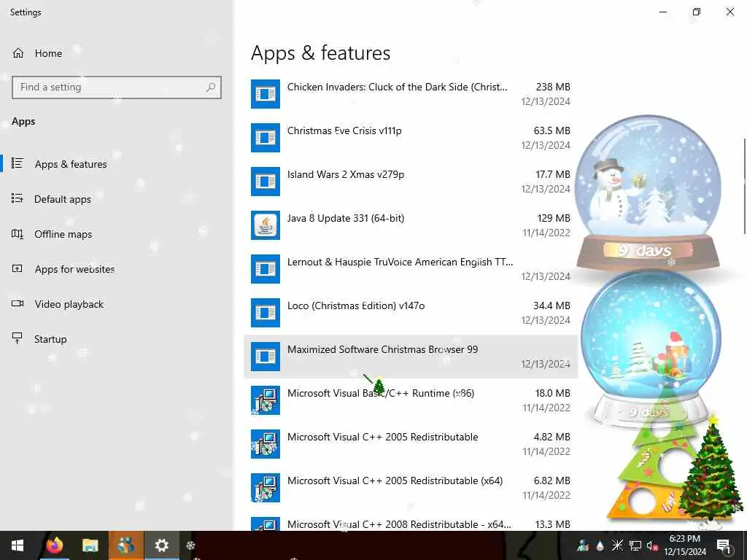Viewport: 747px width, 560px height.
Task: Launch Firefox from the taskbar
Action: [54, 545]
